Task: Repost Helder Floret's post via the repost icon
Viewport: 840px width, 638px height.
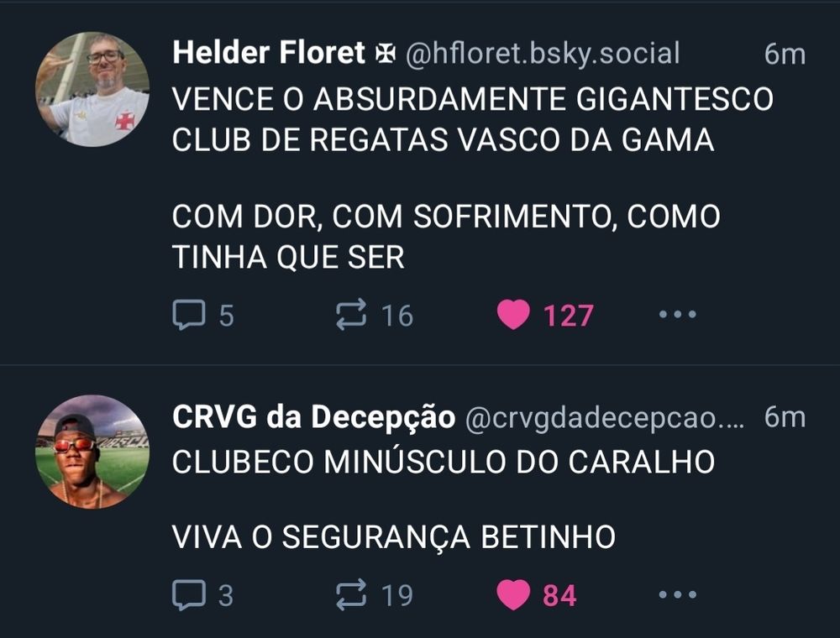Action: [351, 314]
